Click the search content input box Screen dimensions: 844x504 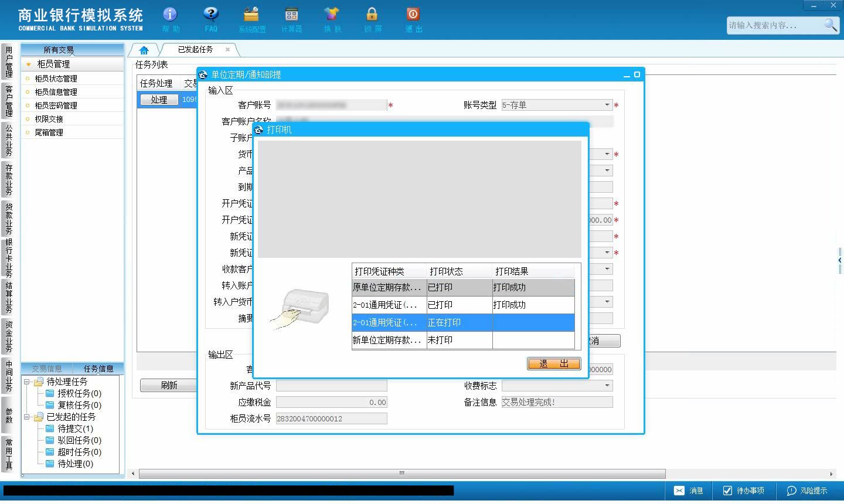[775, 25]
